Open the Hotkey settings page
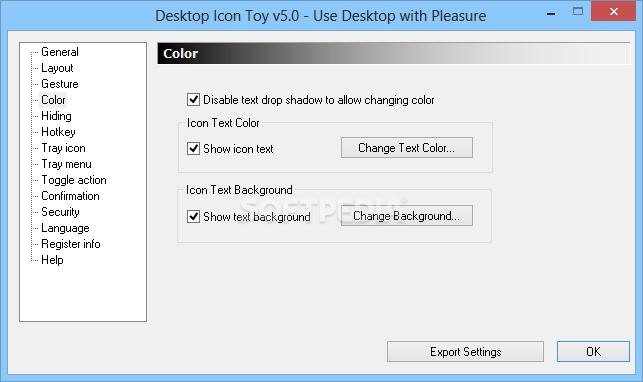 click(x=58, y=132)
